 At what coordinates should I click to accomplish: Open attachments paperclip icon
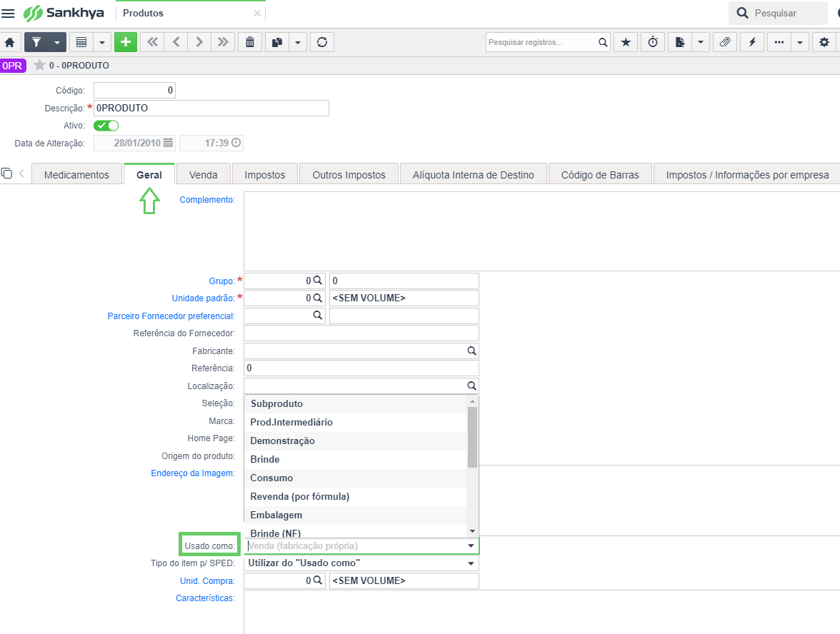[x=725, y=42]
